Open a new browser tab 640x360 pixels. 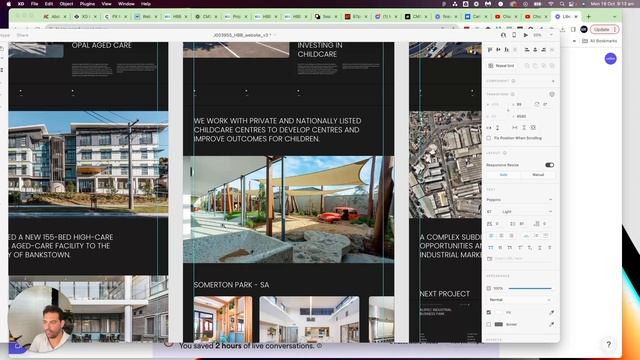coord(588,17)
